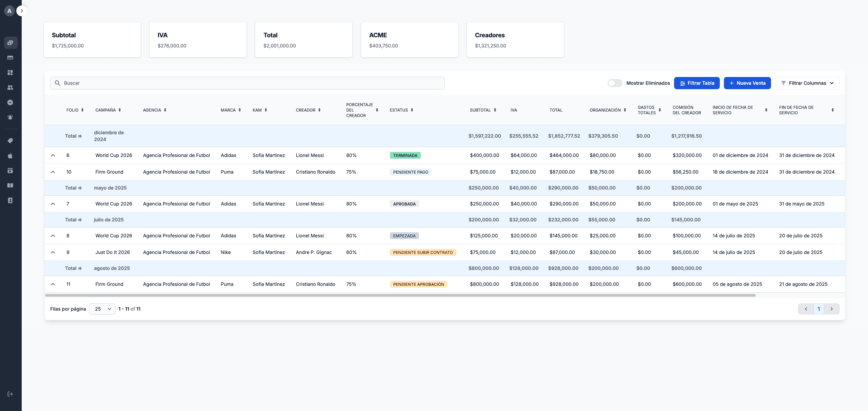Open Filtrar Columnas dropdown
The width and height of the screenshot is (868, 411).
tap(807, 83)
